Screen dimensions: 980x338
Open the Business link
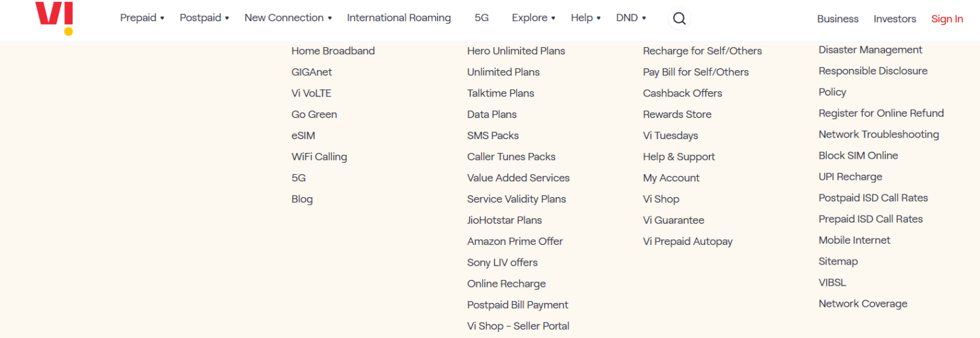click(x=837, y=18)
